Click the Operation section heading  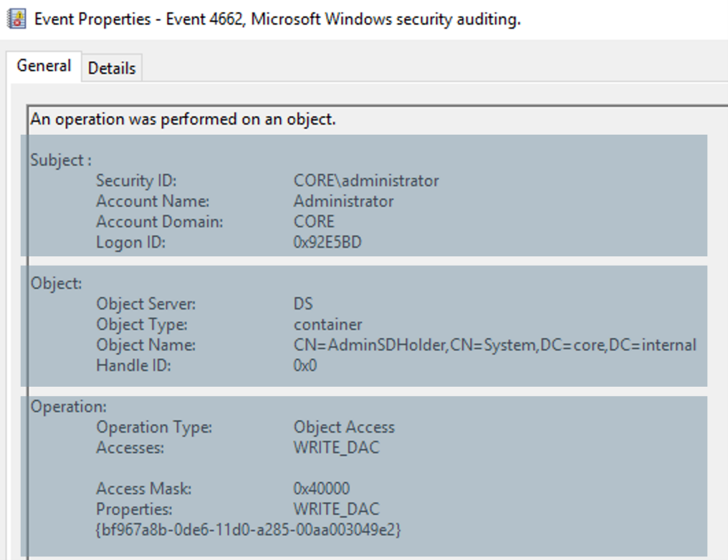pos(68,407)
